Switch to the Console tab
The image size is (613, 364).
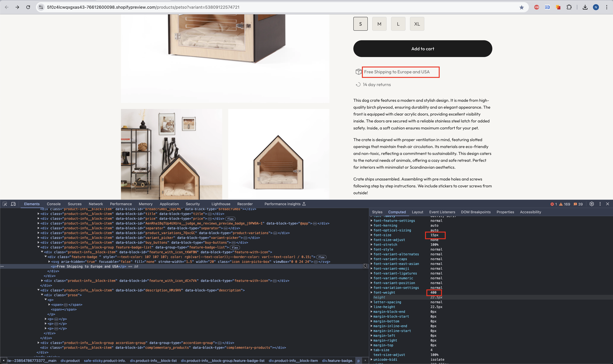[x=53, y=204]
